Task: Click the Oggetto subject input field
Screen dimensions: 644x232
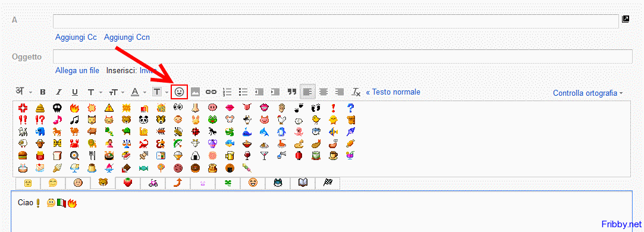Action: [x=343, y=57]
